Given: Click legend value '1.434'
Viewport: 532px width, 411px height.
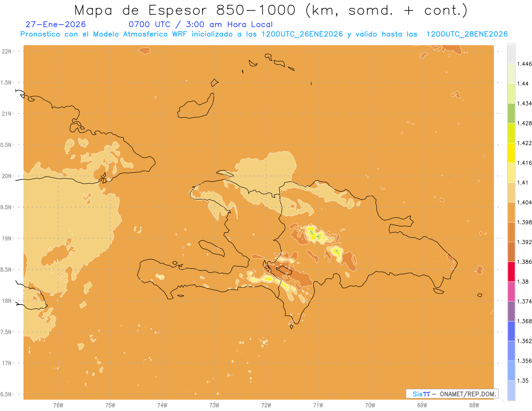Looking at the screenshot, I should click(524, 103).
